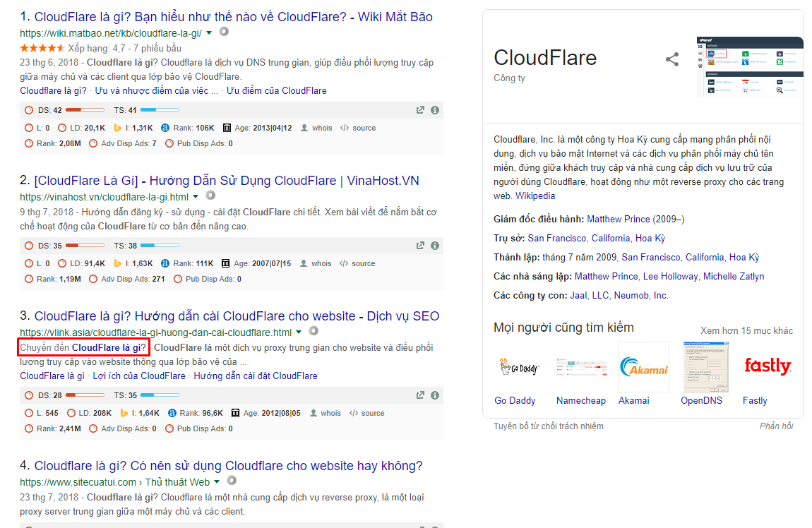Click DS: 28 metric circle
The height and width of the screenshot is (528, 812).
coord(29,395)
